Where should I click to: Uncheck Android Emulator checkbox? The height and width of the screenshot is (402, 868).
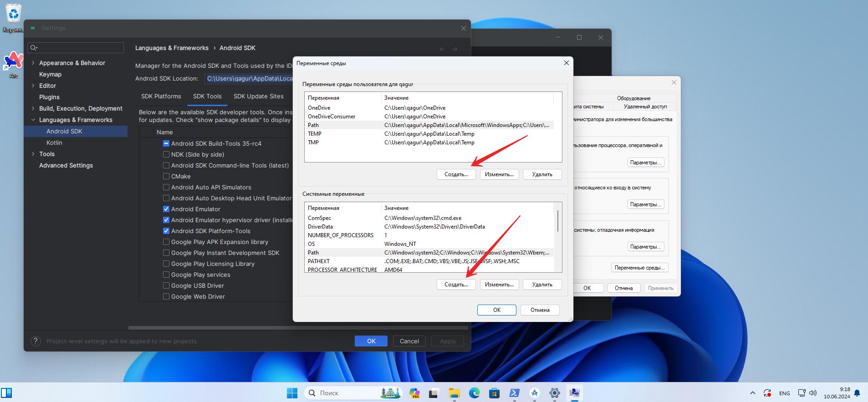[166, 209]
